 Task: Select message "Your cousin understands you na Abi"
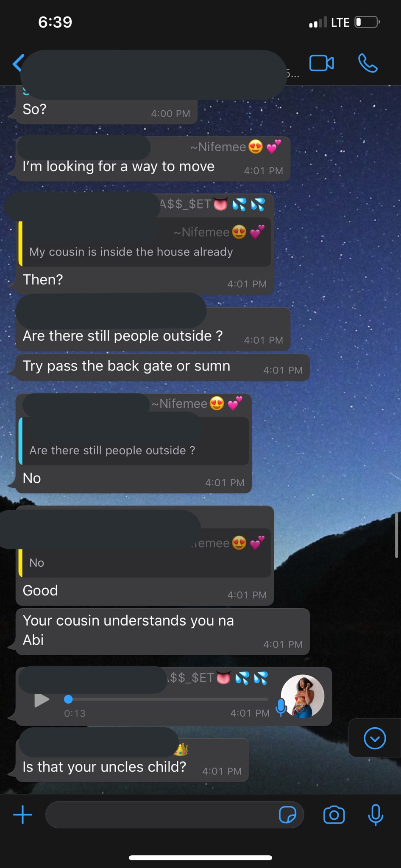pyautogui.click(x=163, y=632)
